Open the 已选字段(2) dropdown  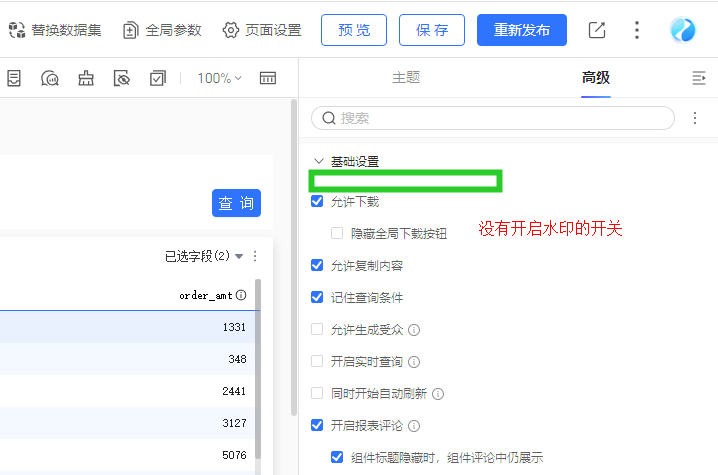point(204,256)
